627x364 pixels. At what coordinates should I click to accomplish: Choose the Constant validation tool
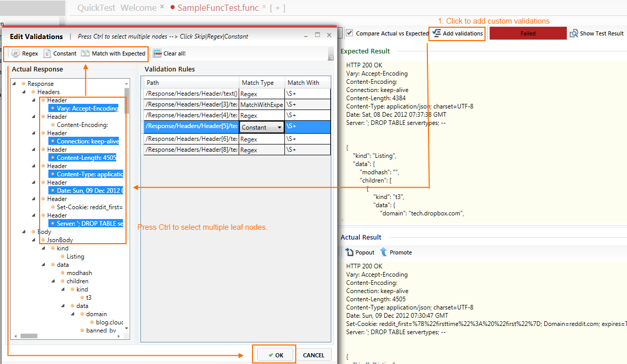(60, 53)
